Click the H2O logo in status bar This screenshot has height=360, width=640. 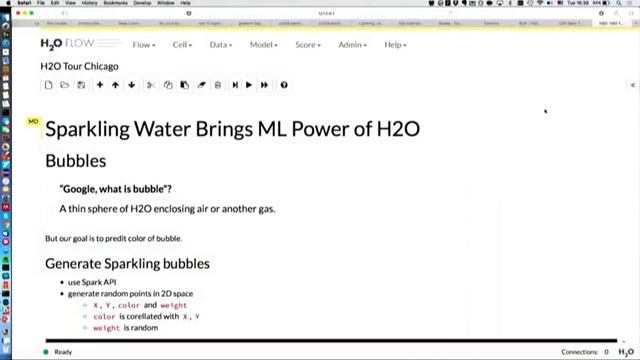(x=626, y=352)
